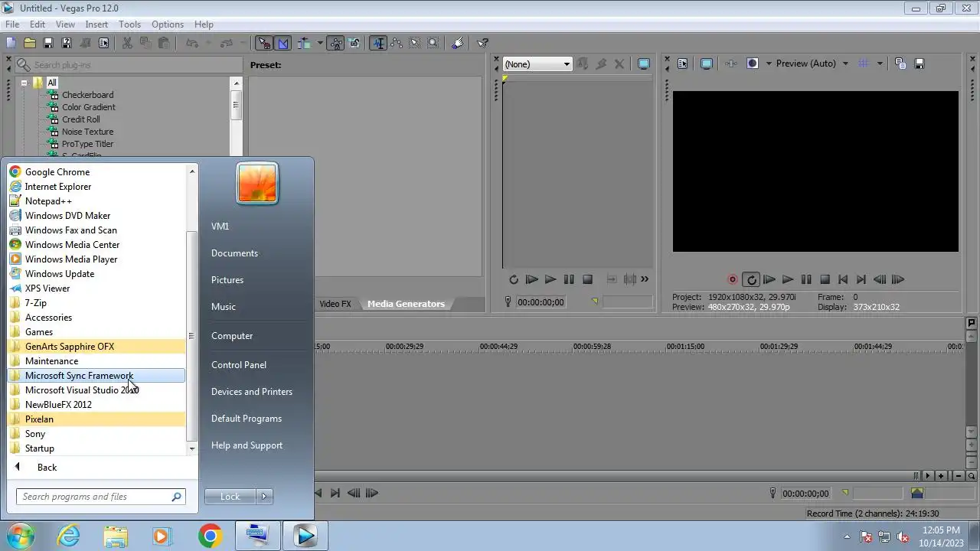980x551 pixels.
Task: Open the Options menu
Action: 167,24
